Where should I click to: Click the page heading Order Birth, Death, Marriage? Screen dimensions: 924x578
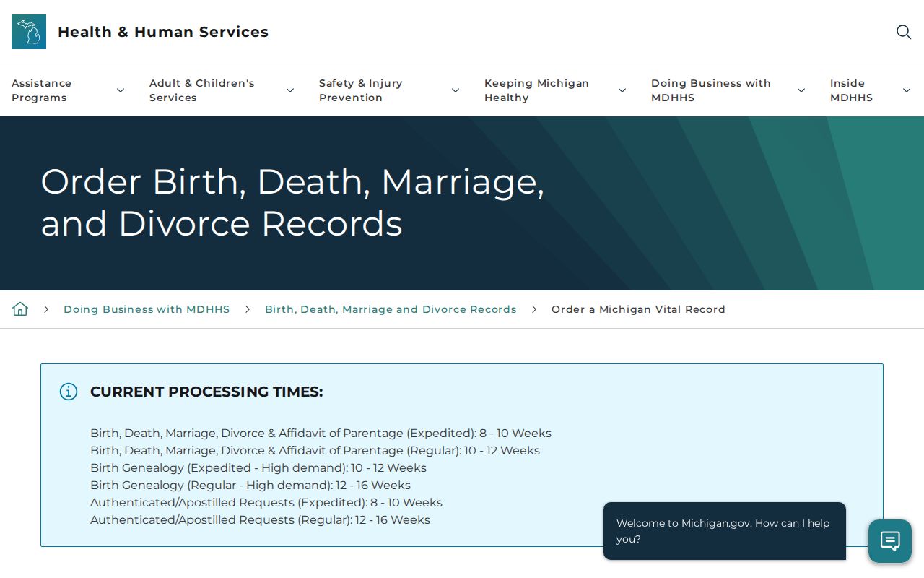[x=292, y=202]
